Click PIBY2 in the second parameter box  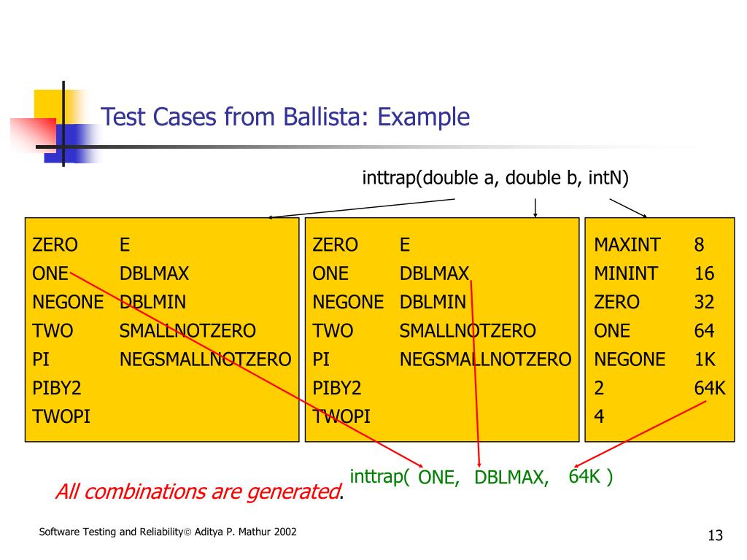coord(337,388)
